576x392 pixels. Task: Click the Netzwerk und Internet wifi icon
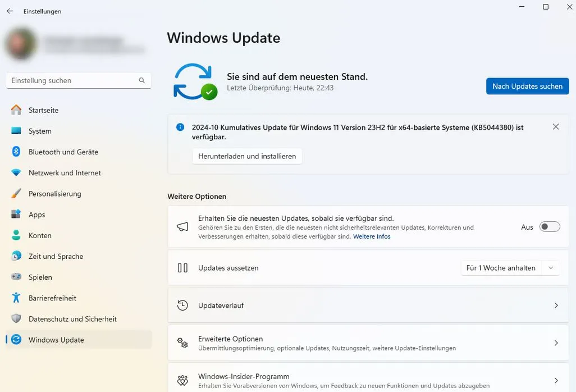point(16,172)
